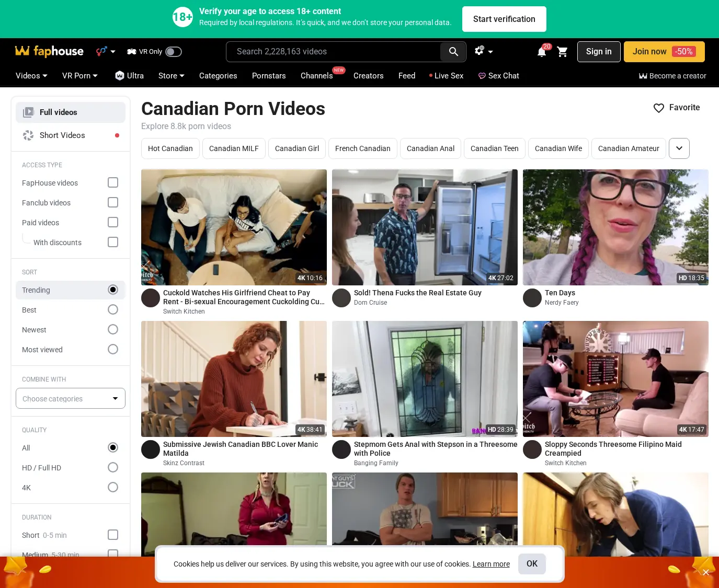Open the orientation selector dropdown

tap(106, 51)
